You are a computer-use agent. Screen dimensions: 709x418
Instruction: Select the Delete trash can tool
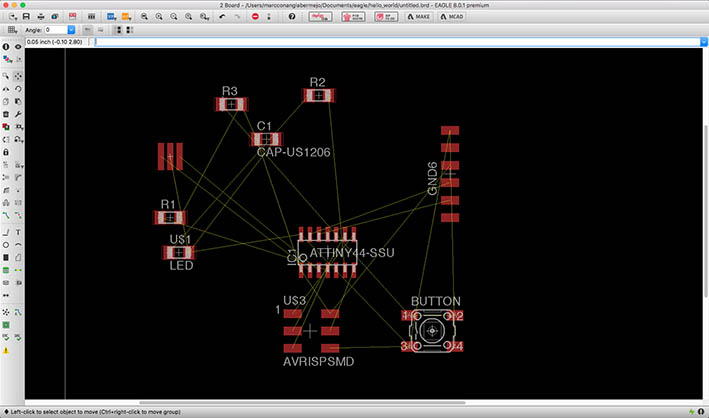pos(6,114)
